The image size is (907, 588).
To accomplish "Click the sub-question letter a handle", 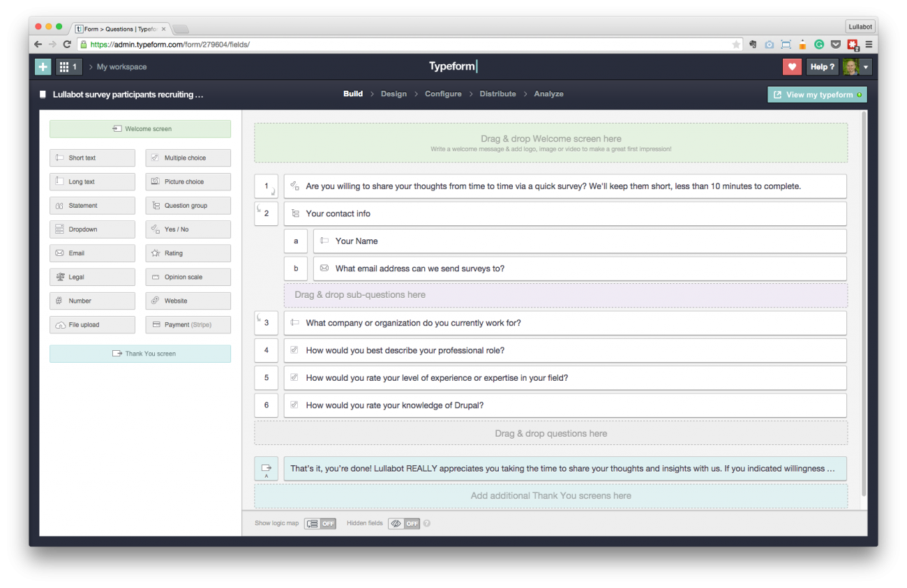I will tap(296, 241).
